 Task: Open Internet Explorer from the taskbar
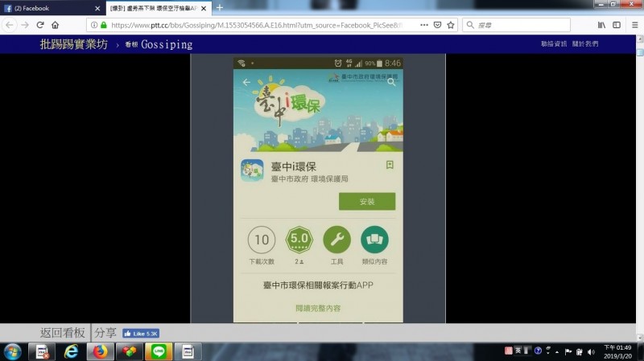tap(71, 351)
